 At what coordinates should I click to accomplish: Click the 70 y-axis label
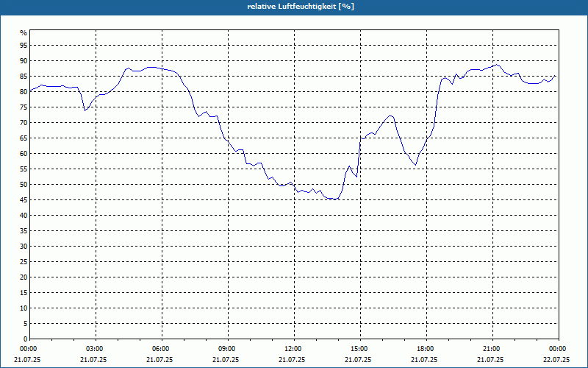coord(24,123)
